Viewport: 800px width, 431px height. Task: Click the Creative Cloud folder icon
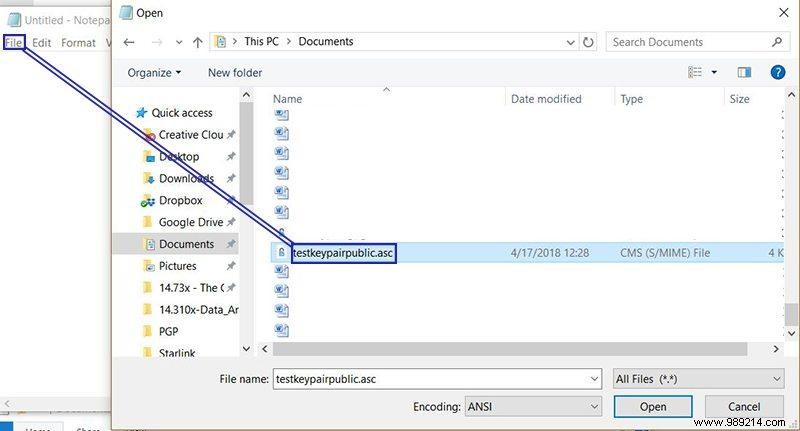149,135
